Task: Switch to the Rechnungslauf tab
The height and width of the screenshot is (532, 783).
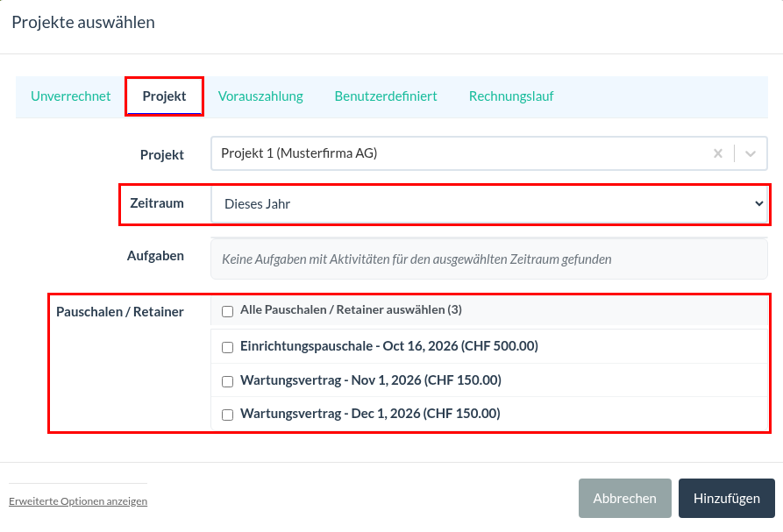Action: coord(511,96)
